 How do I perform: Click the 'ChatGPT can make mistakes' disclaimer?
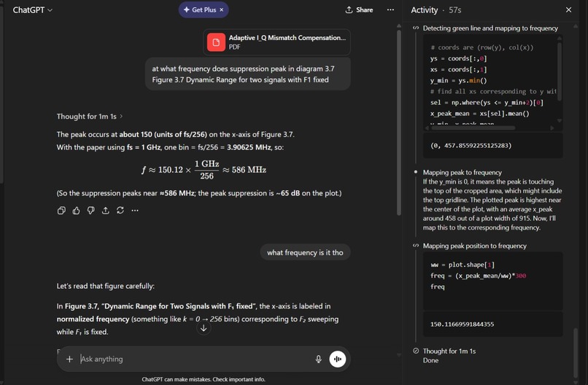point(204,379)
